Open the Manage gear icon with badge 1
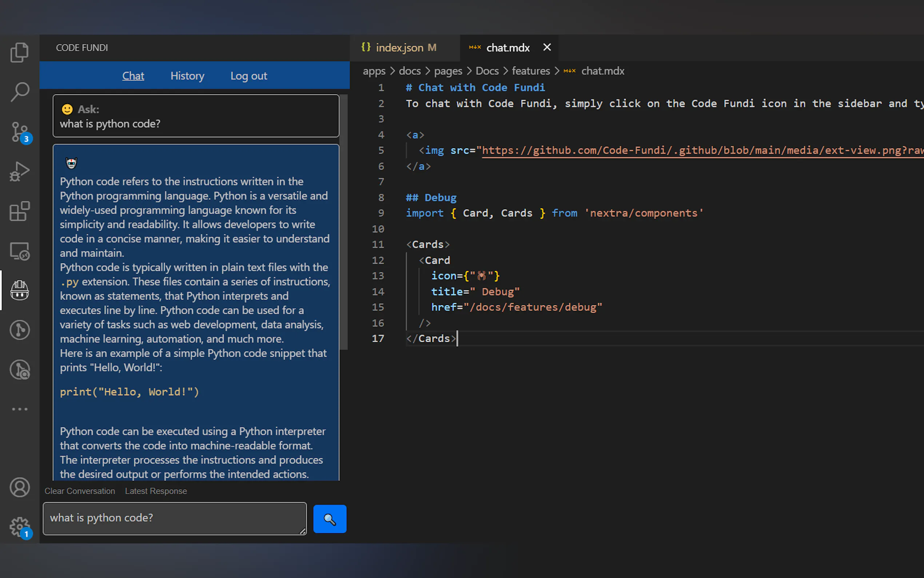924x578 pixels. 21,528
